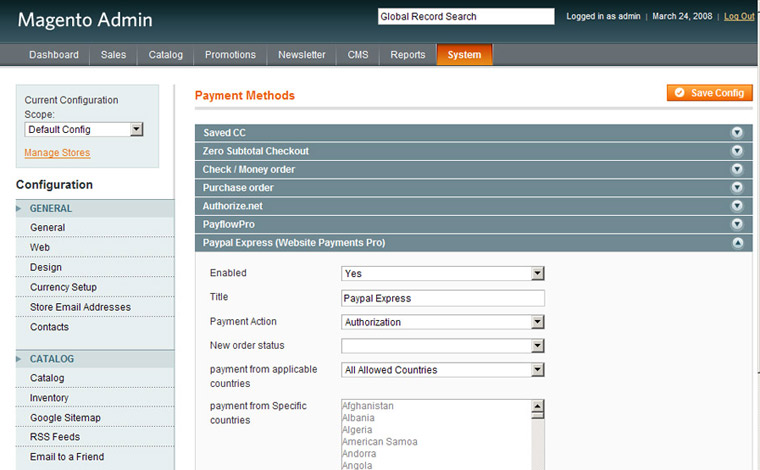Click the Authorize.net section header
The height and width of the screenshot is (470, 760).
(x=474, y=206)
